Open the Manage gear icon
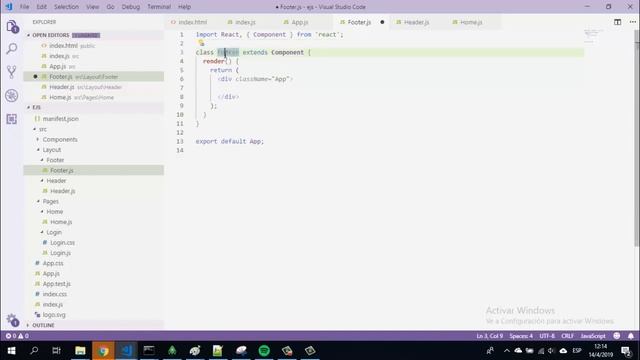 [12, 320]
